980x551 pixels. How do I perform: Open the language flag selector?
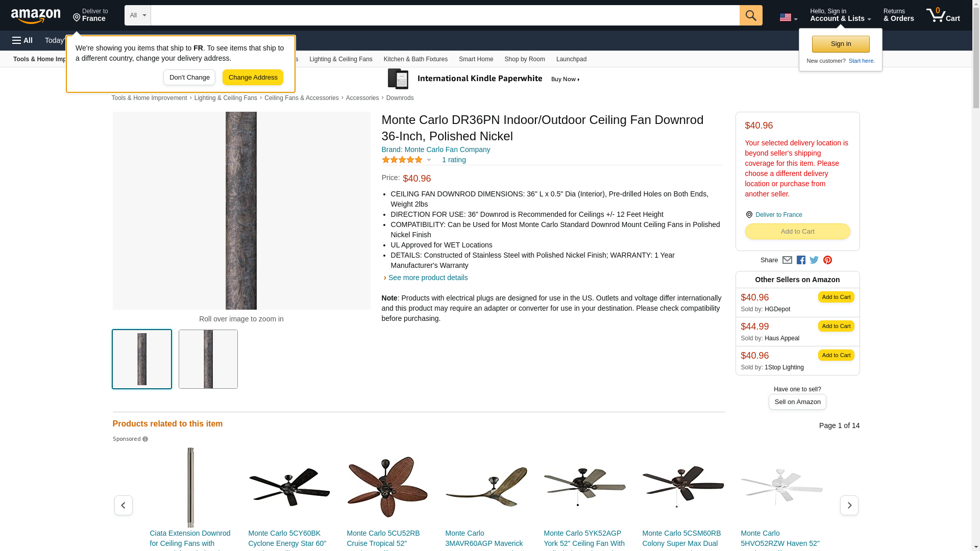point(788,17)
